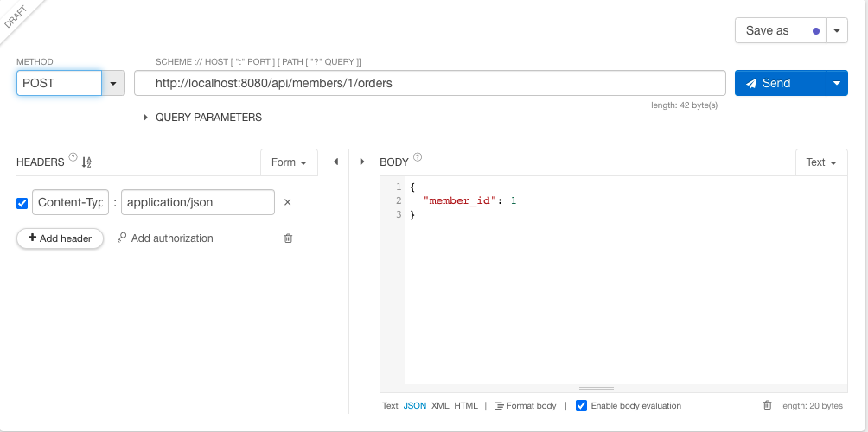Sort headers alphabetically with A-Z icon

86,162
